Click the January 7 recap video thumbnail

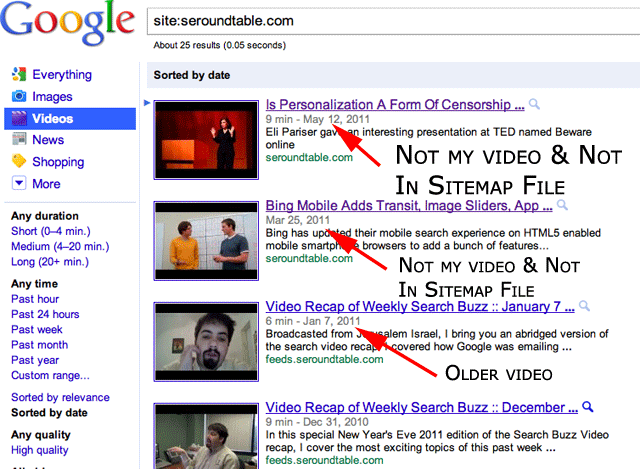pos(206,342)
